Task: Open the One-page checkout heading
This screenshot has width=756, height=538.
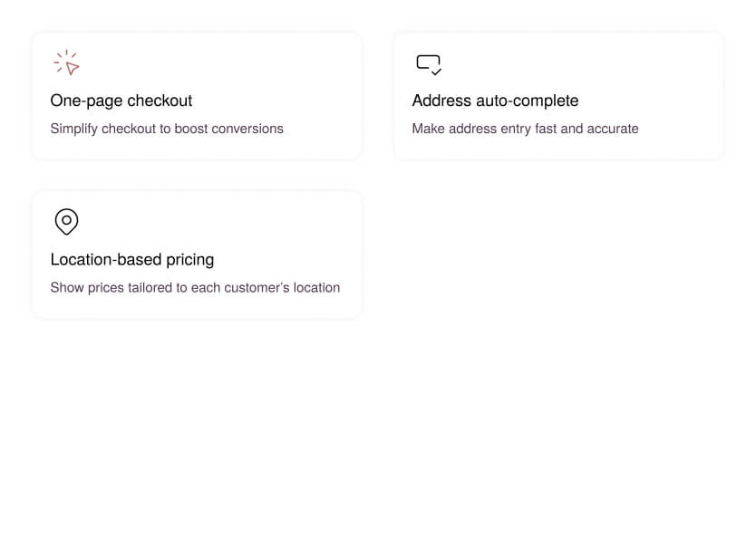Action: [121, 101]
